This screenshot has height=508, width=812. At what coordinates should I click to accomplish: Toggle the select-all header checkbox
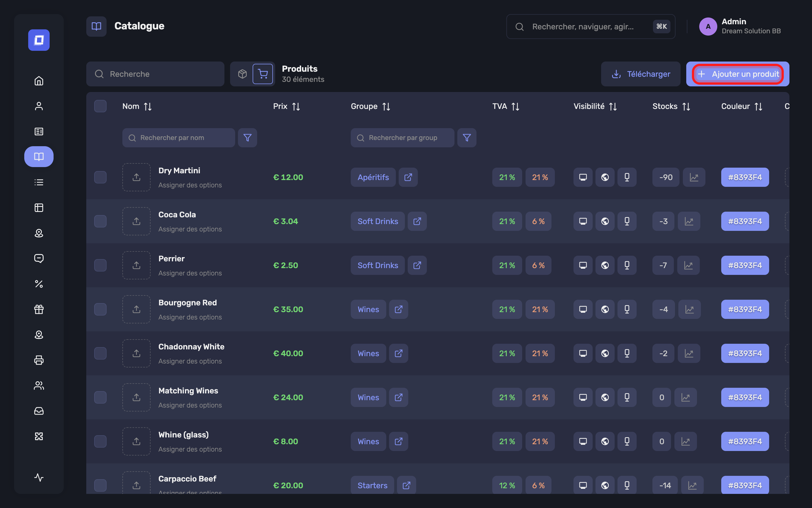(x=100, y=106)
